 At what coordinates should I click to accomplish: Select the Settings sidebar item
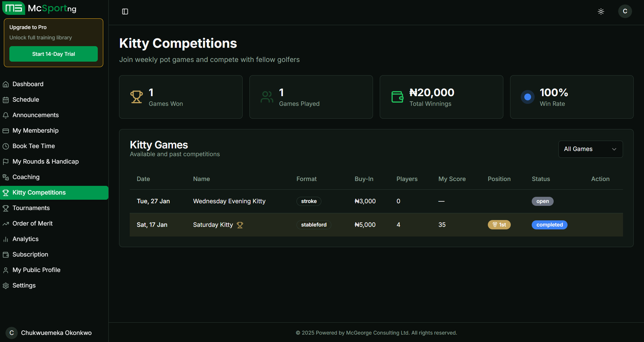pos(24,285)
